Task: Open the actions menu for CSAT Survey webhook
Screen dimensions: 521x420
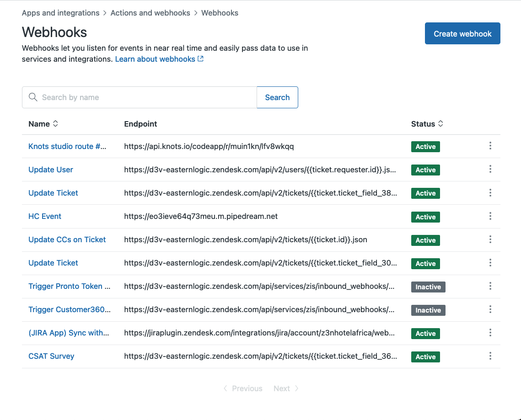Action: point(490,356)
